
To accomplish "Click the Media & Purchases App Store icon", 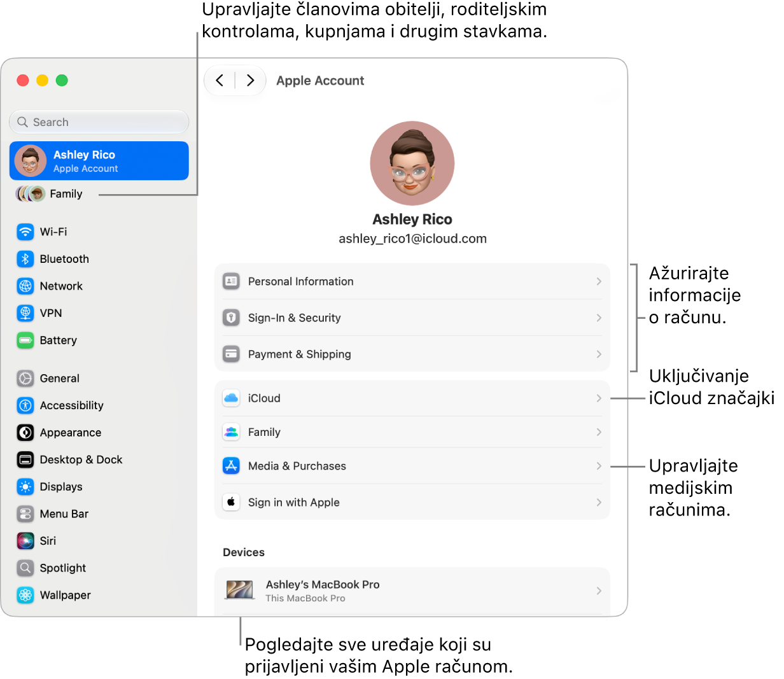I will coord(231,466).
